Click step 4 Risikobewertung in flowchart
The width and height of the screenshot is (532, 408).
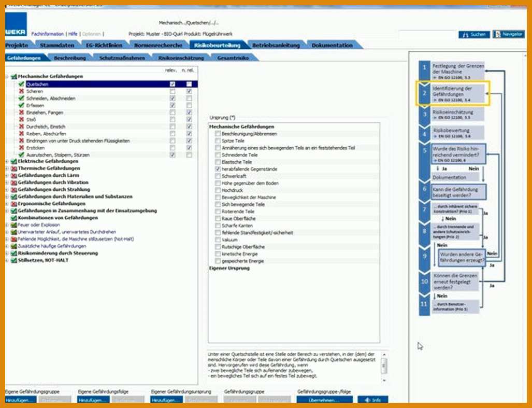[458, 133]
